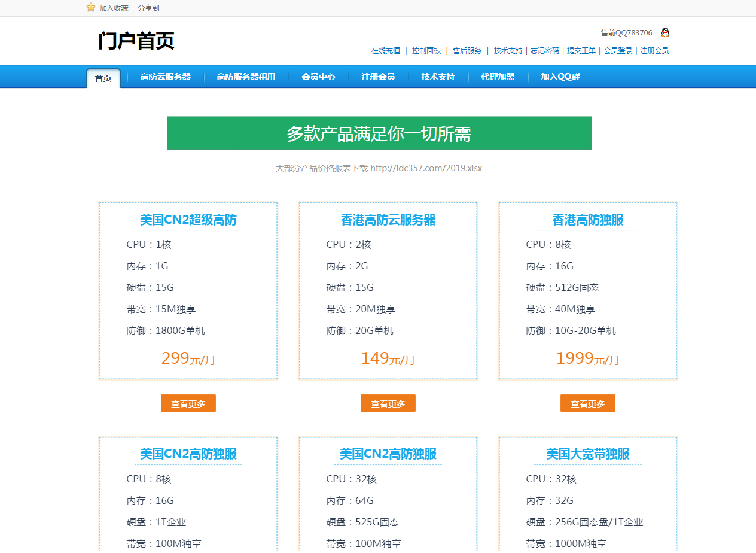This screenshot has height=553, width=756.
Task: Click the star icon beside 加入收藏
Action: (x=91, y=8)
